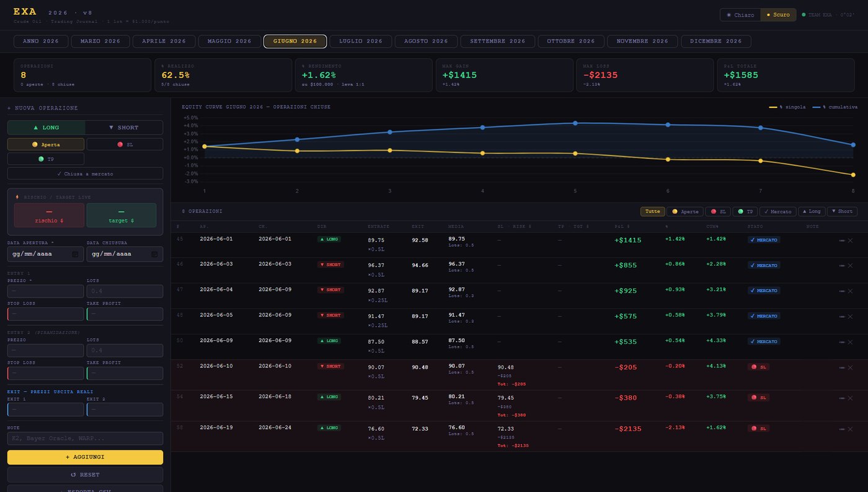The height and width of the screenshot is (492, 868).
Task: Switch to AGOSTO 2026 tab
Action: point(426,41)
